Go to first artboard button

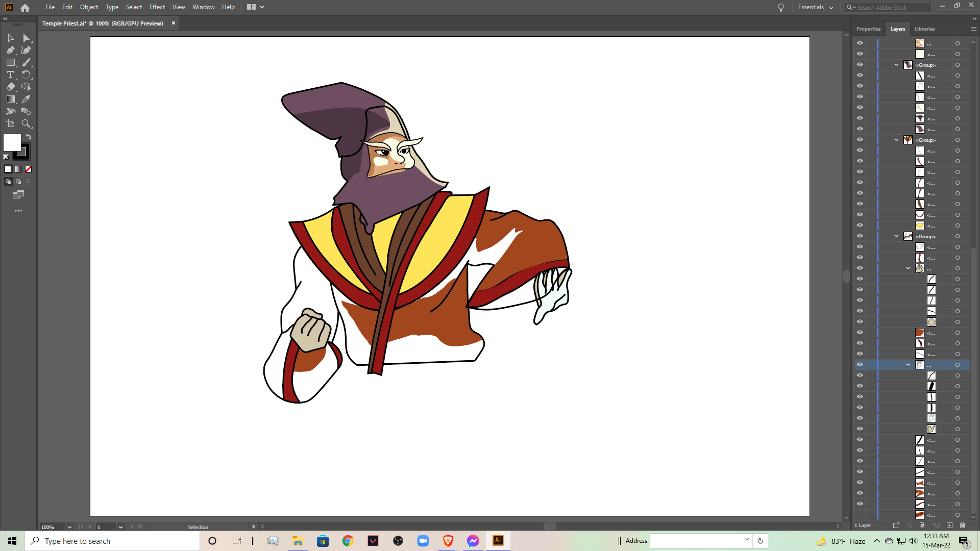tap(81, 527)
